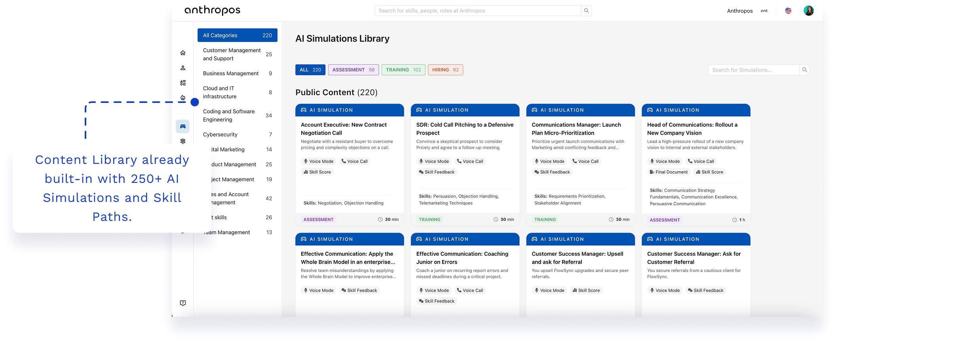Open Account Executive: New Contract Negotiation Call
Viewport: 980px width, 342px height.
click(x=344, y=129)
